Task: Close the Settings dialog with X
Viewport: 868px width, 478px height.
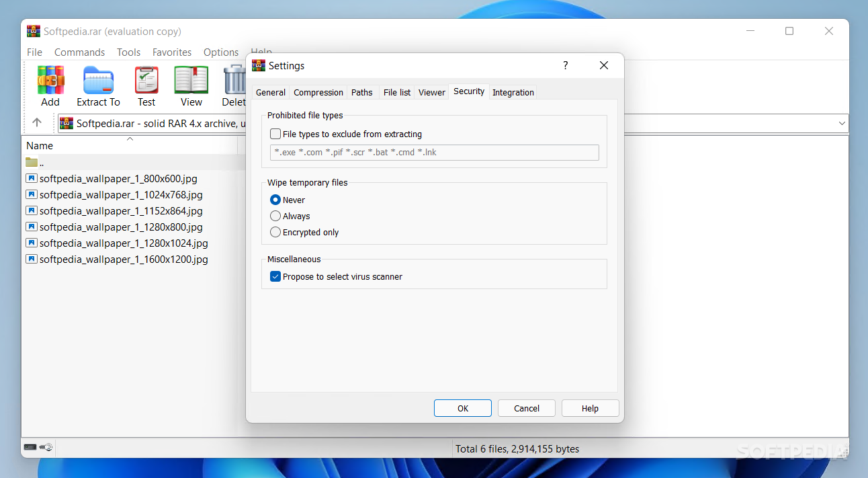Action: [x=604, y=65]
